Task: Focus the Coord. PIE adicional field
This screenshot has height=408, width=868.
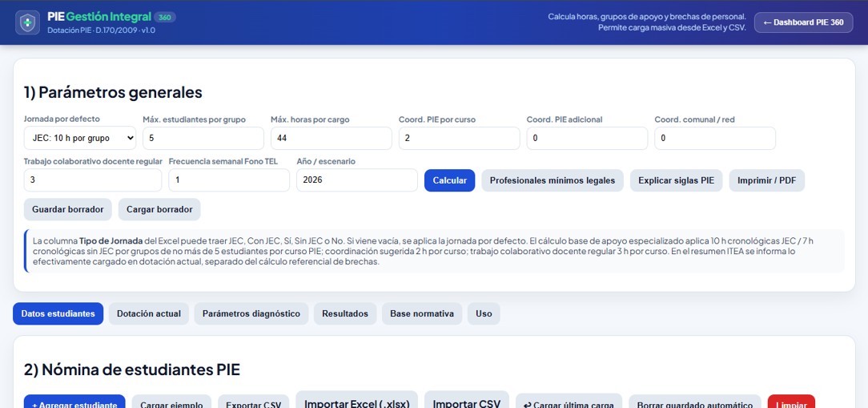Action: pos(587,138)
